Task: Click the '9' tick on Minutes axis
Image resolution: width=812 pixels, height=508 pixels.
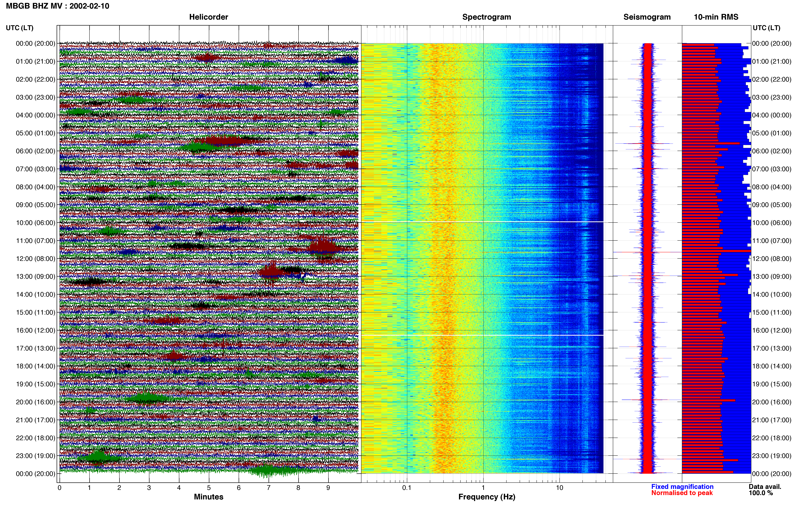Action: click(328, 488)
